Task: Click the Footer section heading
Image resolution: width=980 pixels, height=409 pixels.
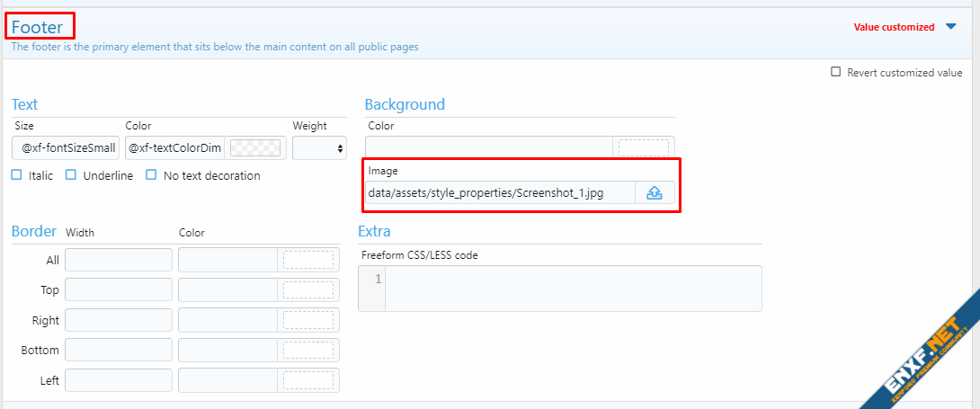Action: click(x=38, y=27)
